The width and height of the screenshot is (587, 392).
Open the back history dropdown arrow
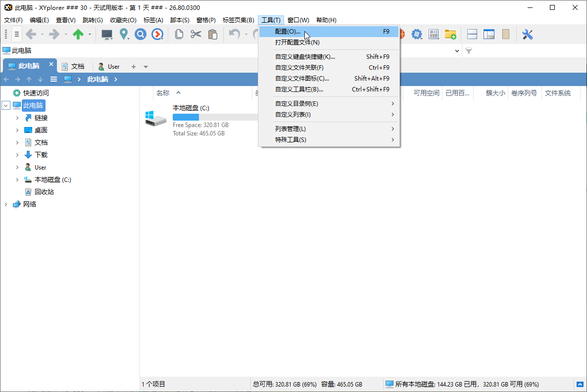[42, 35]
